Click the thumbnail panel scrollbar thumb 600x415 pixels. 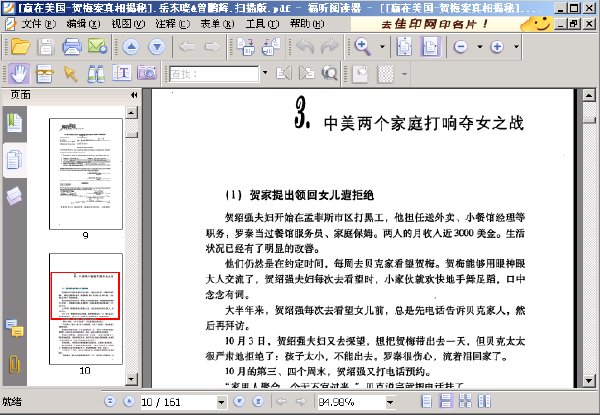(131, 135)
